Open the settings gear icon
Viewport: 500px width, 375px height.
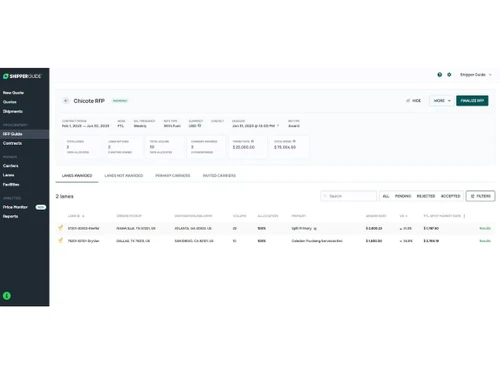click(x=449, y=75)
